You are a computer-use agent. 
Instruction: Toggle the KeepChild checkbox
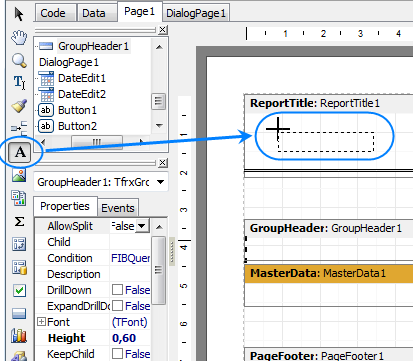pyautogui.click(x=117, y=354)
